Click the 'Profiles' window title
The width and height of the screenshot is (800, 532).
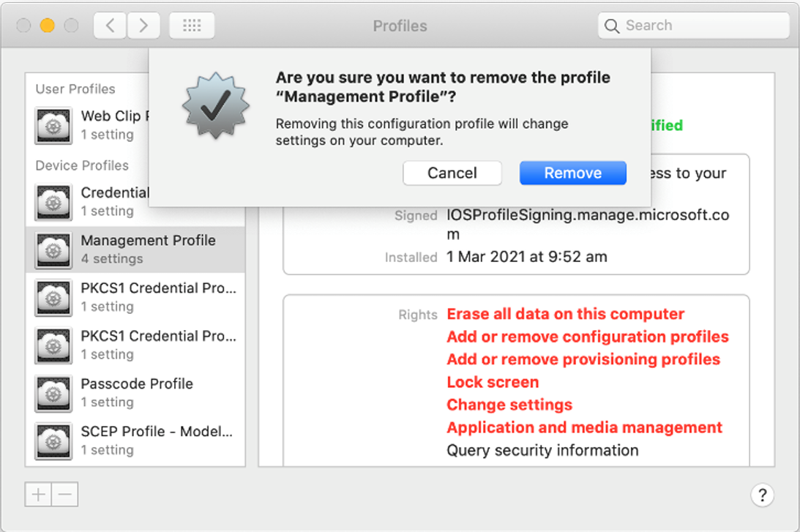tap(400, 26)
